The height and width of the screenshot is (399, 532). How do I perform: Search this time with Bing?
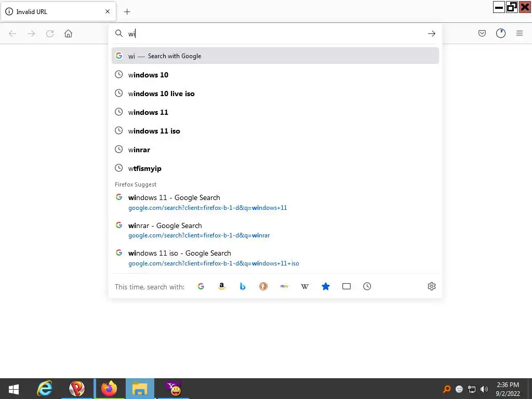tap(243, 286)
